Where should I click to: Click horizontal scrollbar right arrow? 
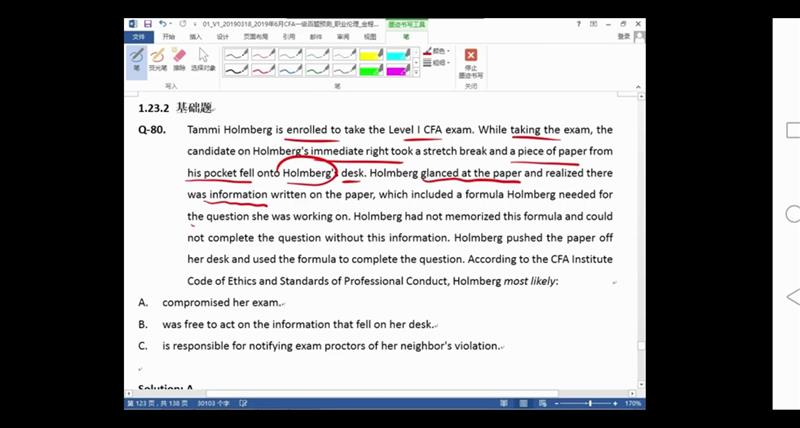click(x=633, y=393)
